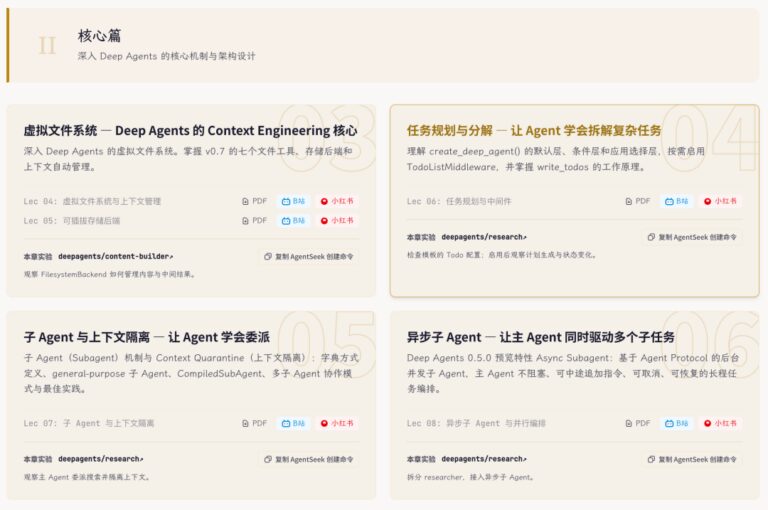Select Lec 08: 异步子 Agent 与并行编排 text
Screen dimensions: 768x510
click(476, 423)
